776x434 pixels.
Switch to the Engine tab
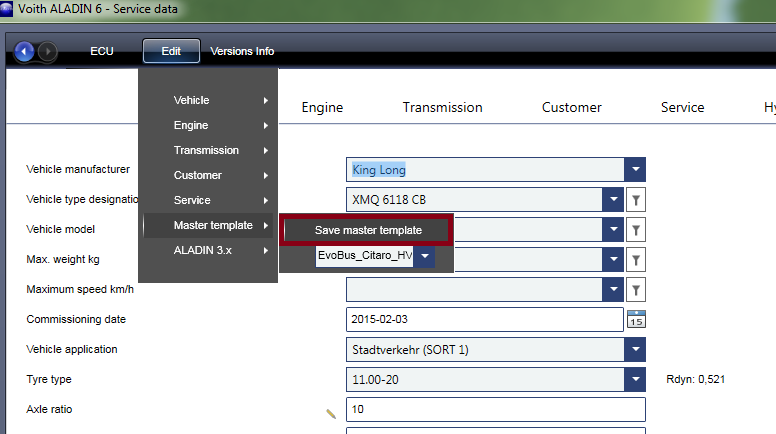[x=322, y=107]
